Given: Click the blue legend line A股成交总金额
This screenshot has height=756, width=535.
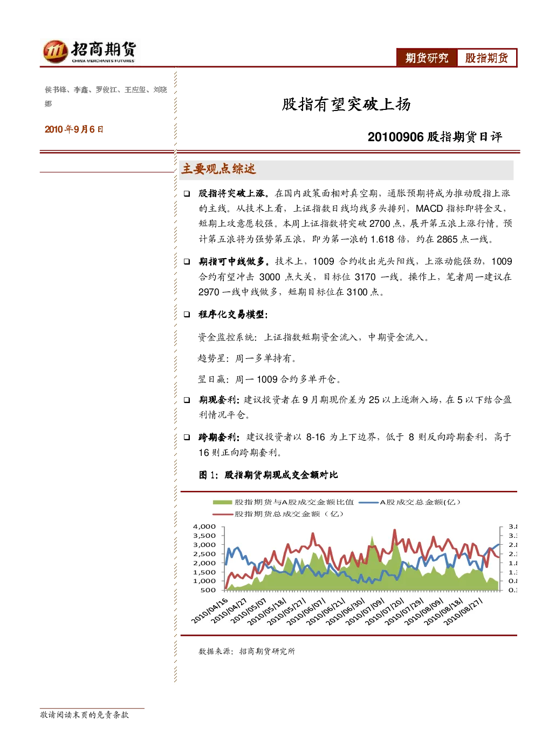Looking at the screenshot, I should [x=368, y=502].
